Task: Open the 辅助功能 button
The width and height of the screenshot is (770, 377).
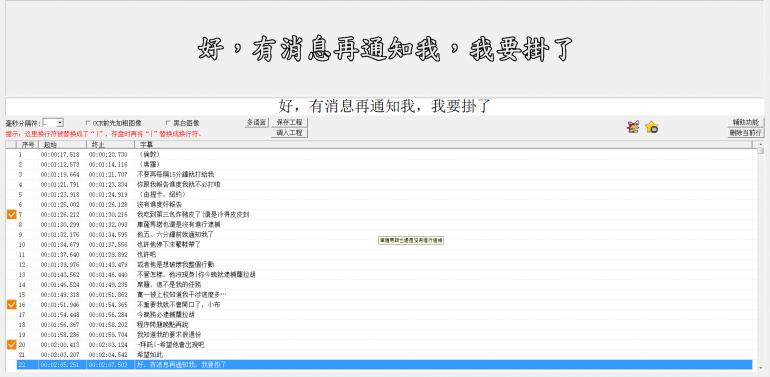Action: pos(745,122)
